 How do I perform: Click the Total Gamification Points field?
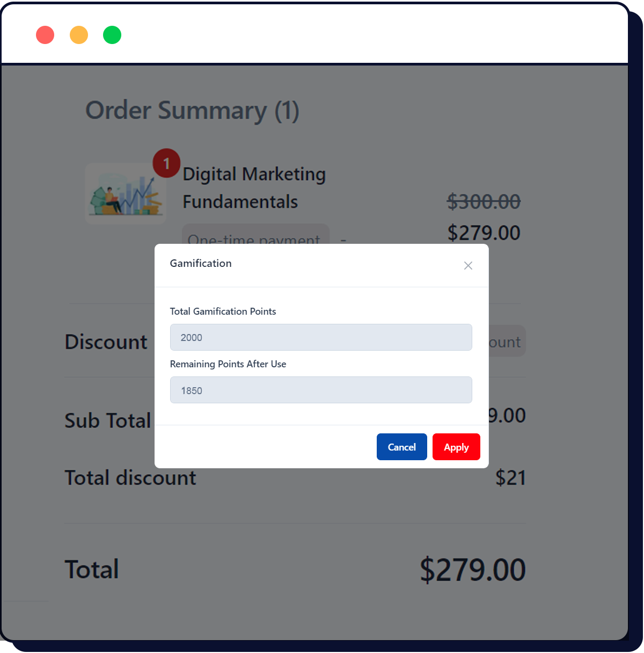coord(321,337)
